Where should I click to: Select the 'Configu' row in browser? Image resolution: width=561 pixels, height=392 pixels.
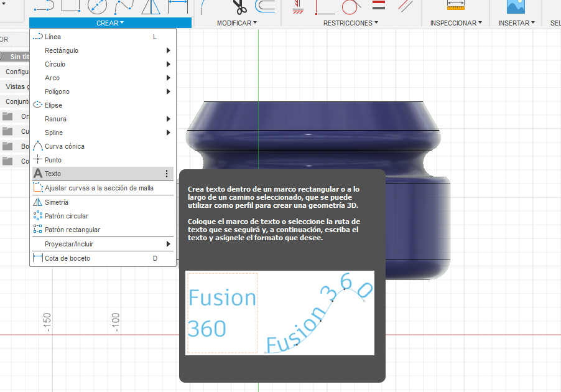coord(15,72)
